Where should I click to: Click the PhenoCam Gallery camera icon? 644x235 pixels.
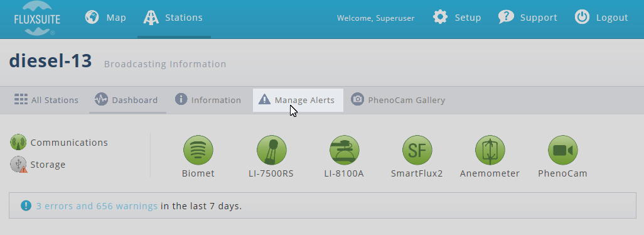click(x=357, y=99)
